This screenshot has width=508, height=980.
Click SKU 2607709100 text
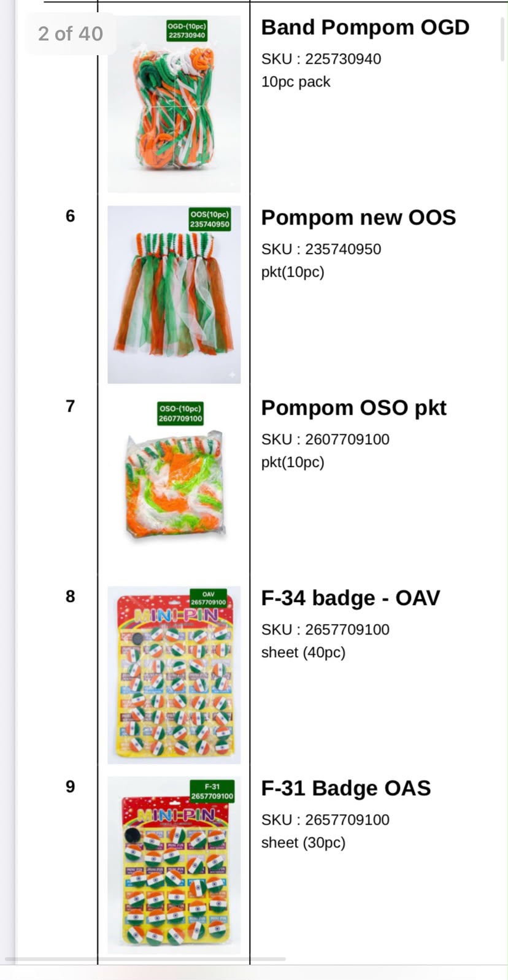(x=325, y=439)
